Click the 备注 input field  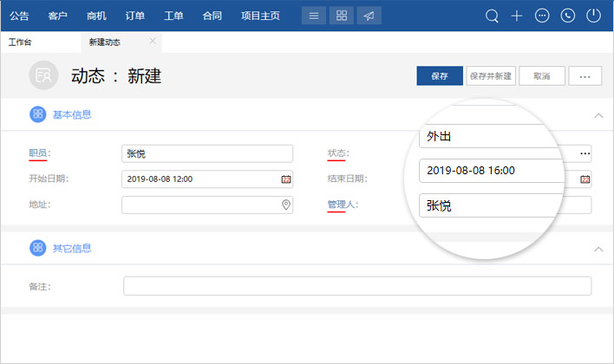[x=357, y=286]
